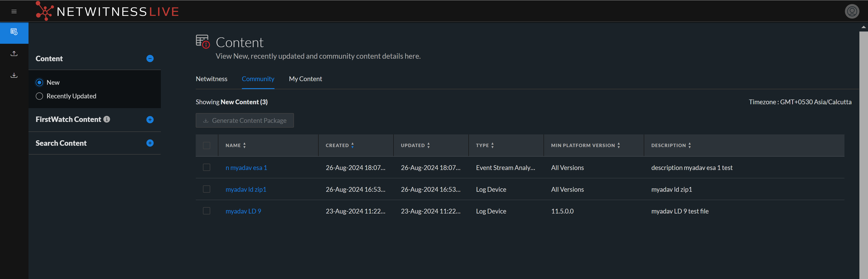868x279 pixels.
Task: Switch to the Netwitness tab
Action: (x=211, y=79)
